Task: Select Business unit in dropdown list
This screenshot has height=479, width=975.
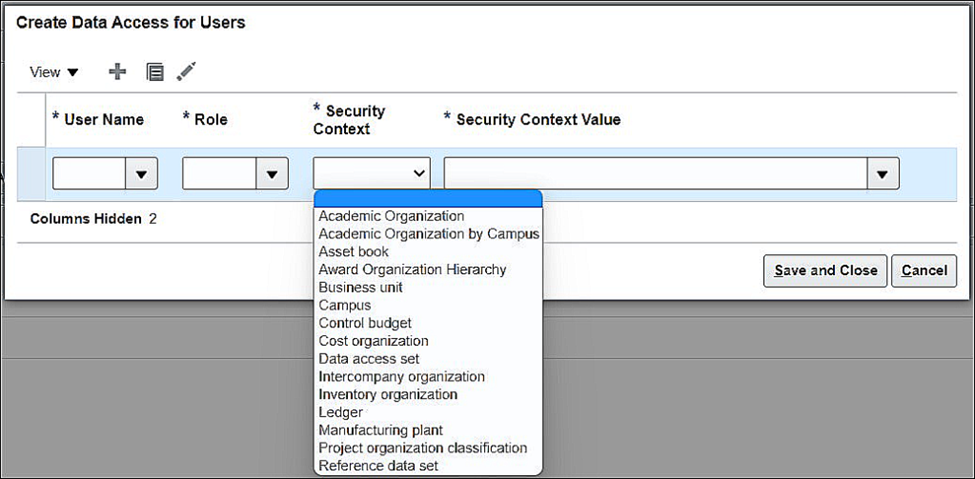Action: pyautogui.click(x=361, y=288)
